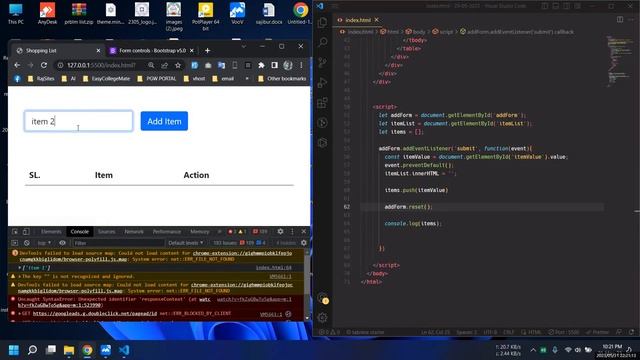Viewport: 640px width, 360px height.
Task: Clear the console with the clear icon
Action: (27, 243)
